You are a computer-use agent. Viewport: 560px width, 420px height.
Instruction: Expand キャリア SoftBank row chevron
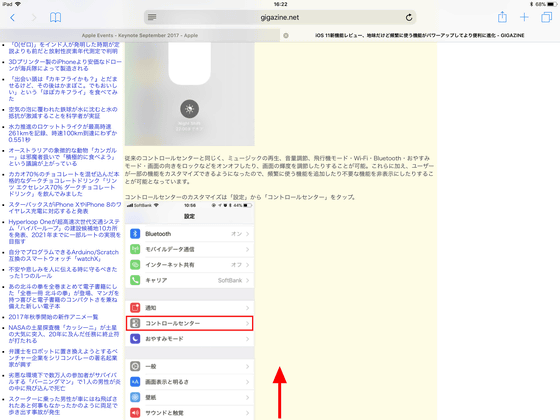247,280
